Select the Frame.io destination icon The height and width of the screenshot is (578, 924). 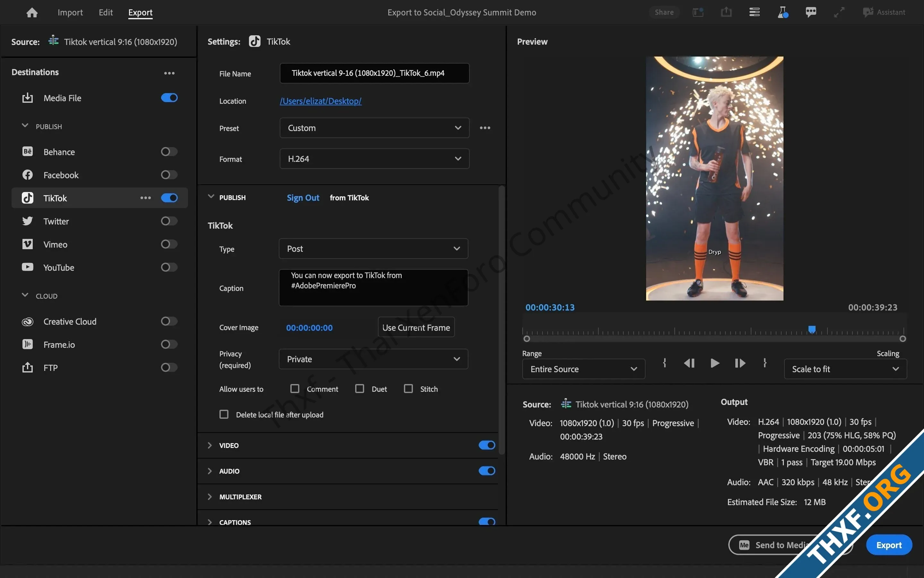(x=28, y=345)
